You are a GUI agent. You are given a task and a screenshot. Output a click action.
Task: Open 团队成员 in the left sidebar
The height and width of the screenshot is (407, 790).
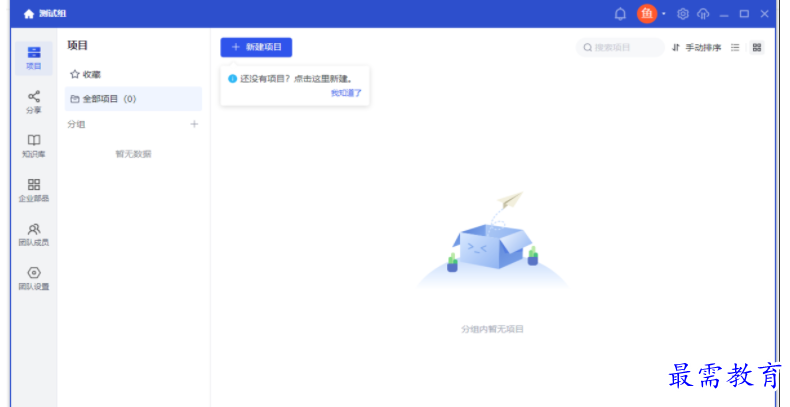[34, 234]
